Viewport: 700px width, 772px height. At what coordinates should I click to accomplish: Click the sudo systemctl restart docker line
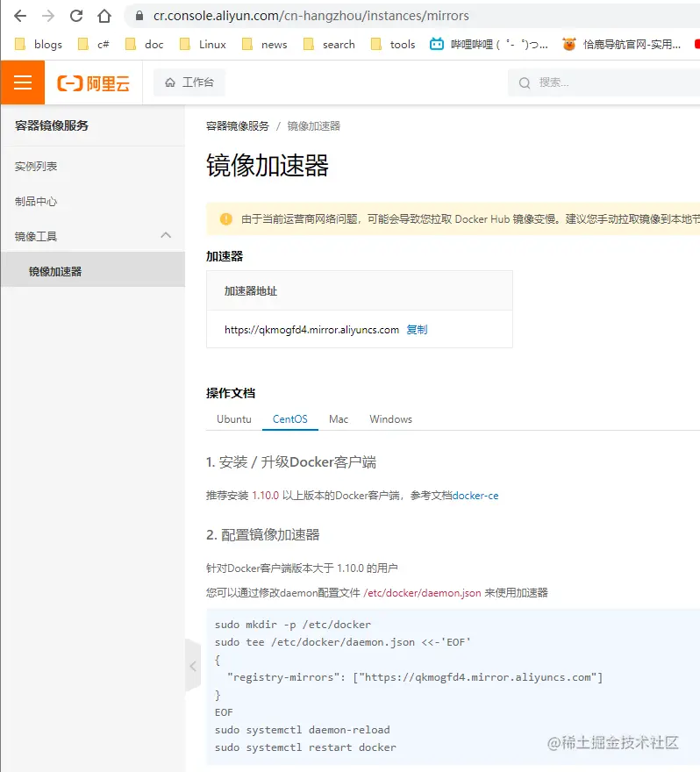[x=305, y=747]
